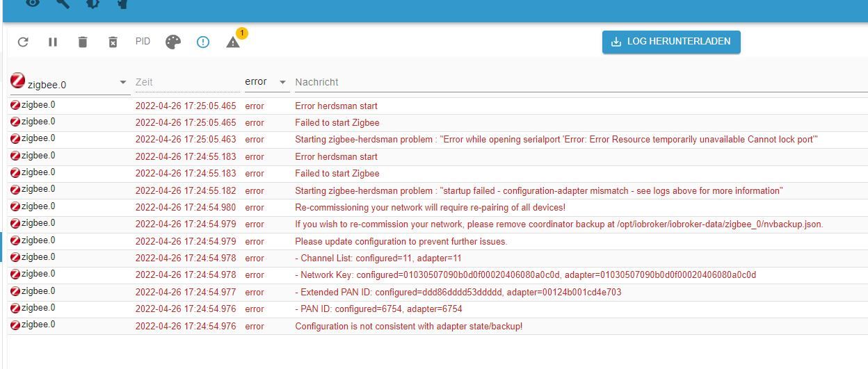
Task: Click the gear icon in the blue header
Action: [93, 3]
